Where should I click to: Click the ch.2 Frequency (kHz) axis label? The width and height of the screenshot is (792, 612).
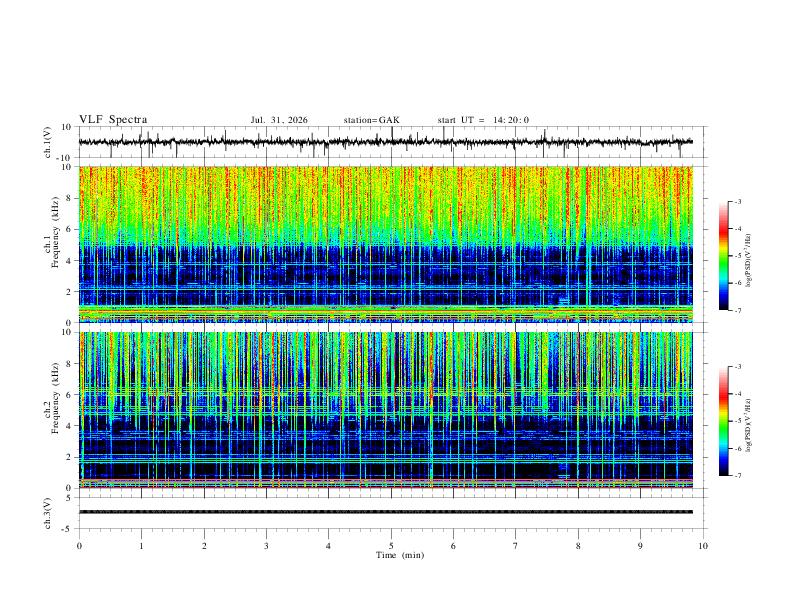(56, 398)
